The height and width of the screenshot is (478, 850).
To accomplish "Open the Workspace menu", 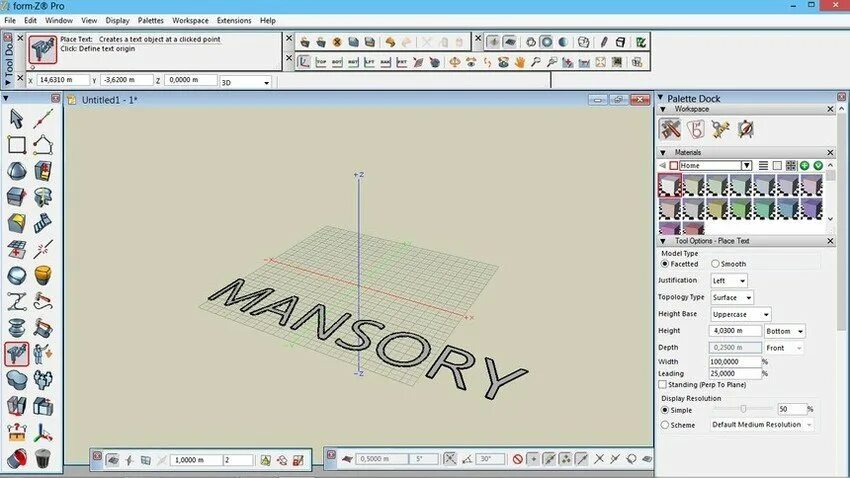I will coord(190,21).
